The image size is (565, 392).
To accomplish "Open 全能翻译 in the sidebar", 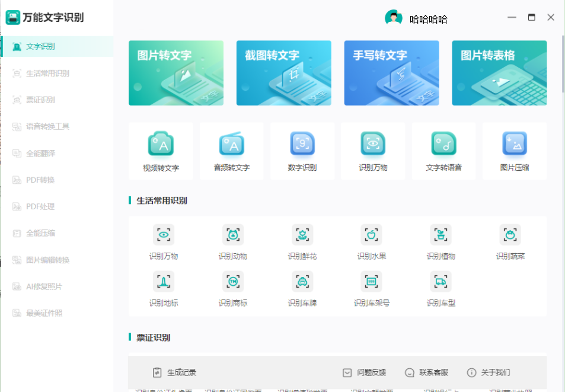I will click(57, 153).
